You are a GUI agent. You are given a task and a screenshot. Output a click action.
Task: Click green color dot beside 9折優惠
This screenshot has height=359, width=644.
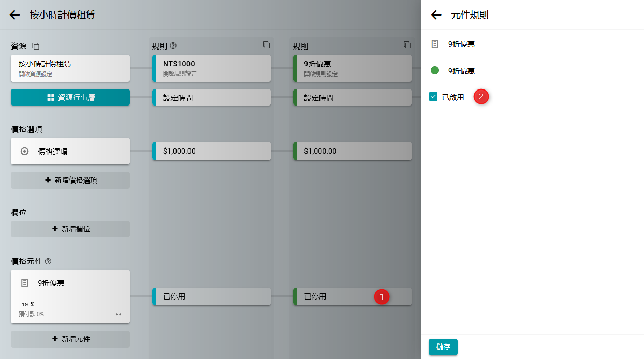[435, 70]
